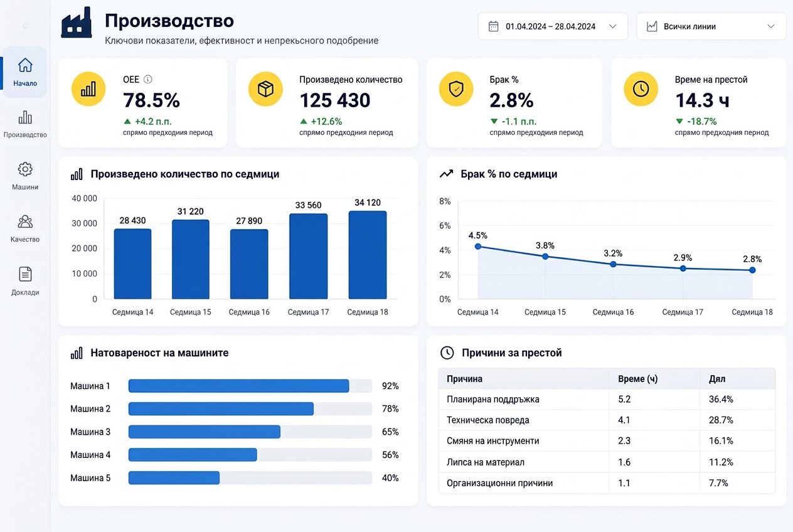Open the Всички линии dropdown
Image resolution: width=793 pixels, height=532 pixels.
click(711, 26)
